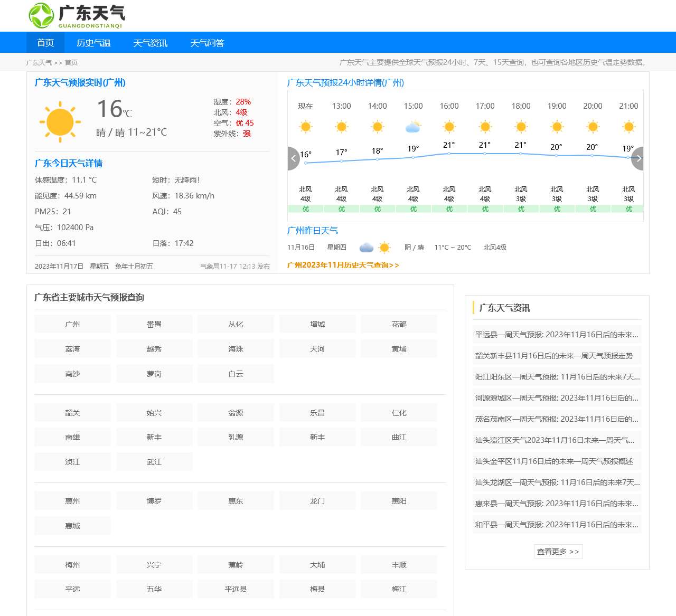676x616 pixels.
Task: Expand the hourly forecast with the right arrow
Action: coord(639,158)
